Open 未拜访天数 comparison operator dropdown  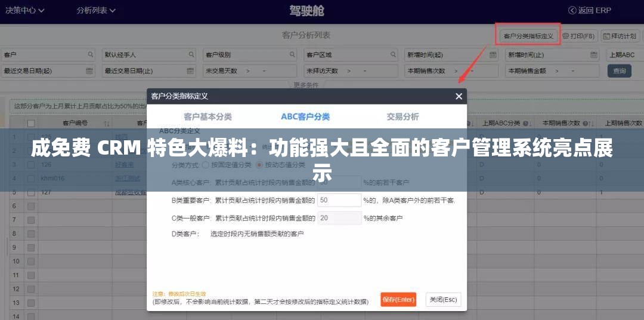pos(349,70)
